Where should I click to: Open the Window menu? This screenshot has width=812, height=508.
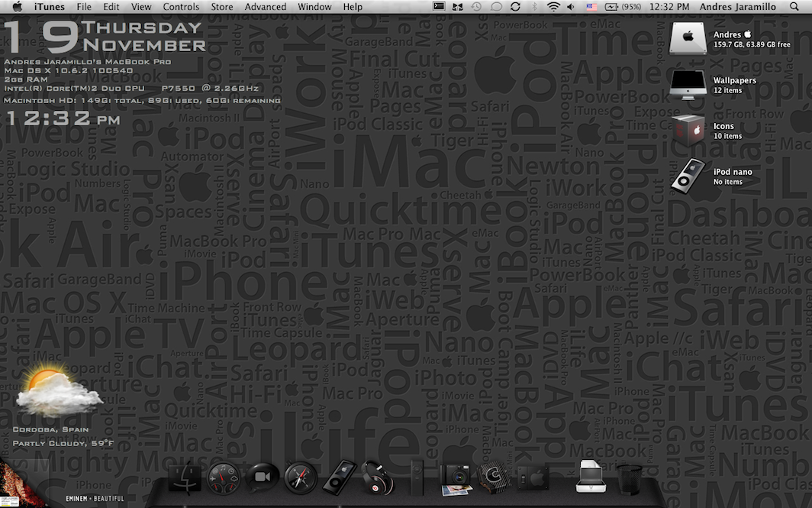pyautogui.click(x=314, y=7)
